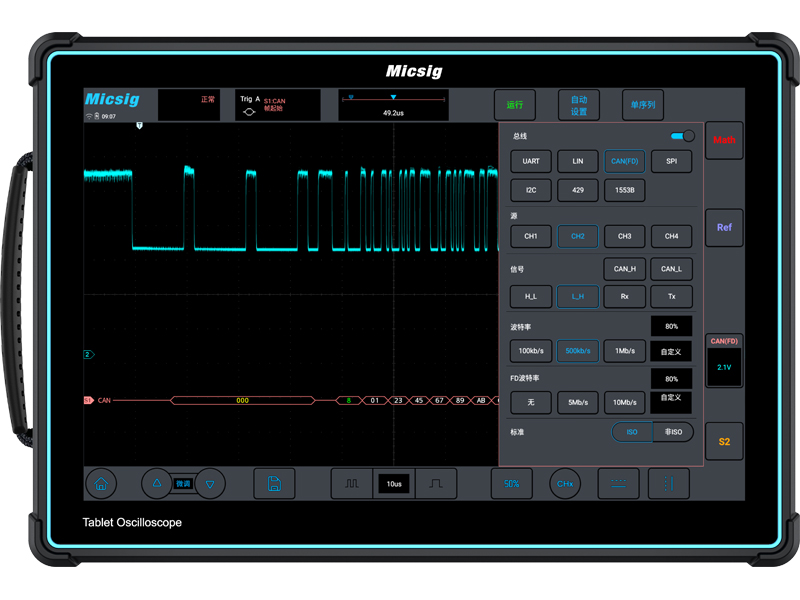Open the Ref channel tab
800x600 pixels.
(724, 228)
